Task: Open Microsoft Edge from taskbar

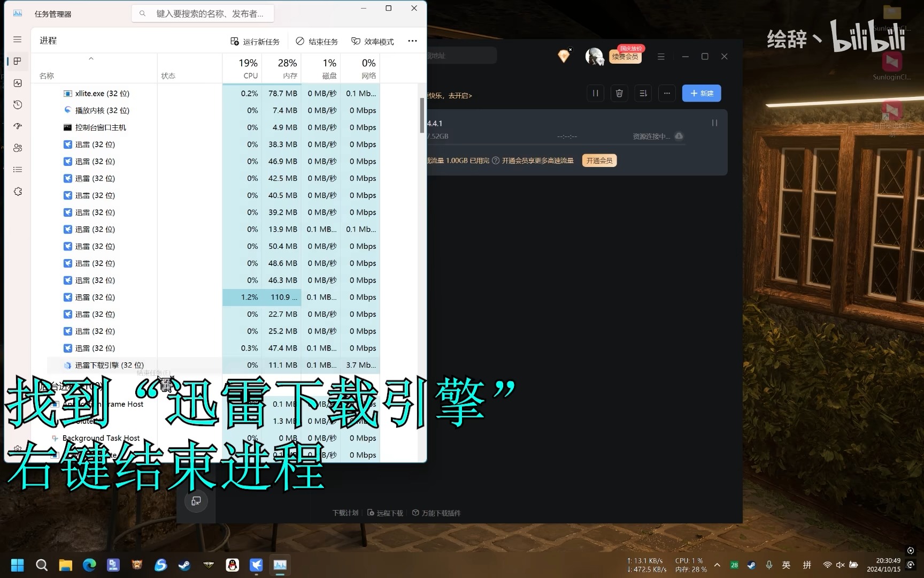Action: (x=89, y=565)
